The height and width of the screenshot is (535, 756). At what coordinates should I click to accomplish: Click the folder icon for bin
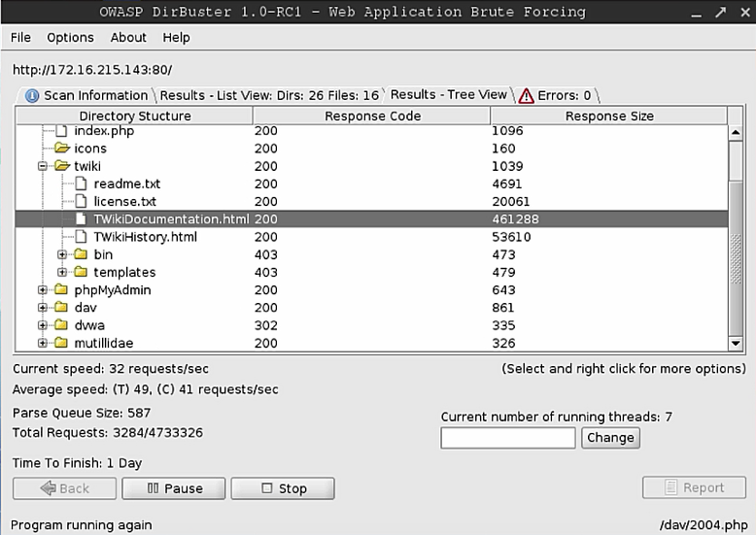pyautogui.click(x=81, y=254)
